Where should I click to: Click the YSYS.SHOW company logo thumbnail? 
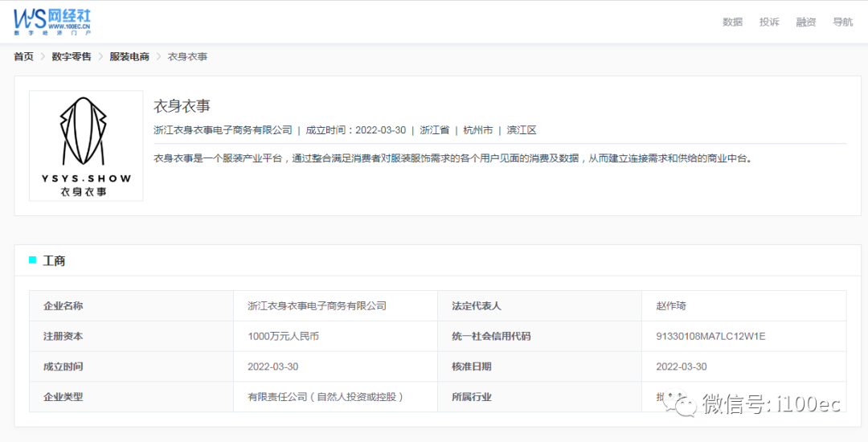pos(86,146)
